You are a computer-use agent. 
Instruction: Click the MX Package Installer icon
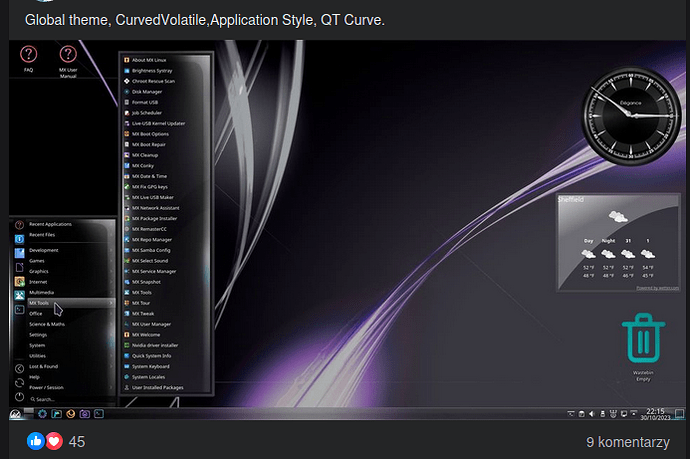(x=127, y=218)
